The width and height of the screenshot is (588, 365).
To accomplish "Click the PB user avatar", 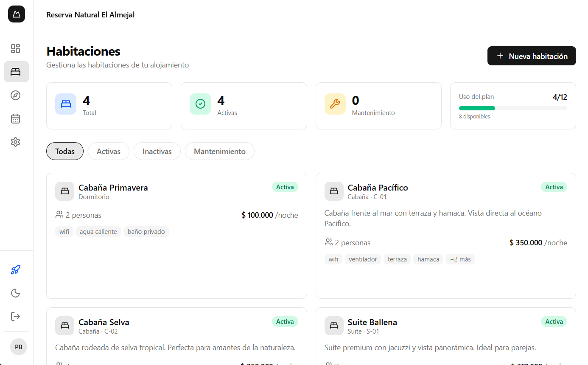I will pyautogui.click(x=18, y=347).
